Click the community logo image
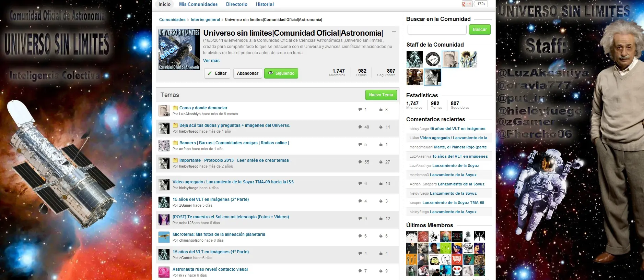644x280 pixels. 179,49
